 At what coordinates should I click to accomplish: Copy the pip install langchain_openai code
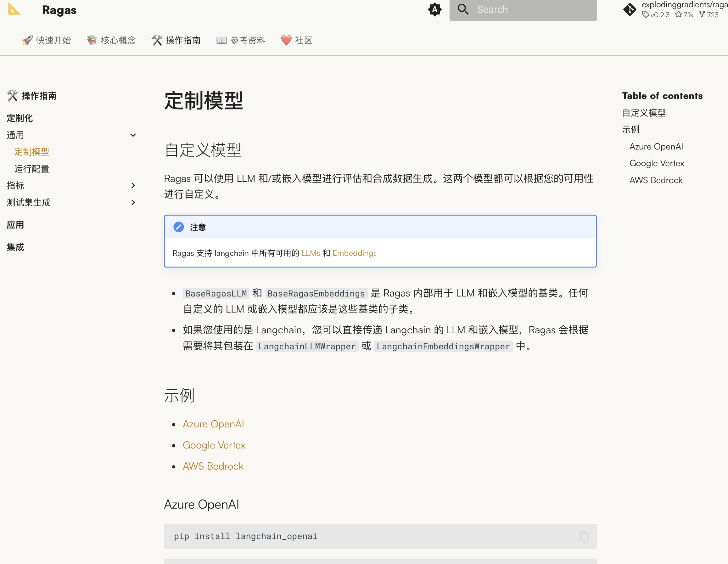[x=584, y=536]
